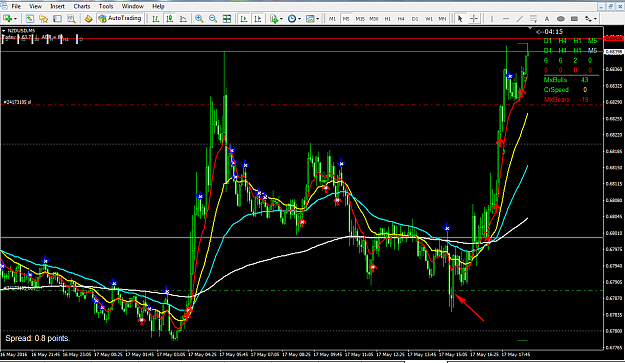Click the Spread: 0.8 points text

[x=37, y=338]
